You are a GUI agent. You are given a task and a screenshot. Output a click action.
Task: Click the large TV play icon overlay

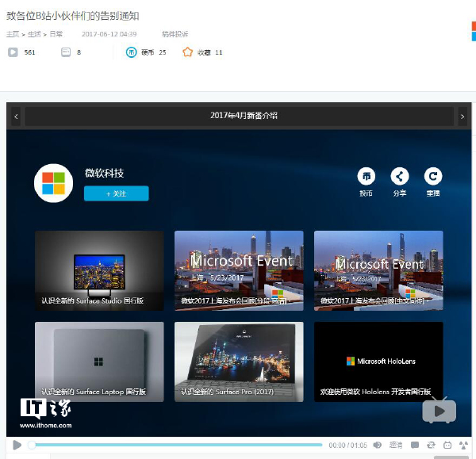coord(440,410)
